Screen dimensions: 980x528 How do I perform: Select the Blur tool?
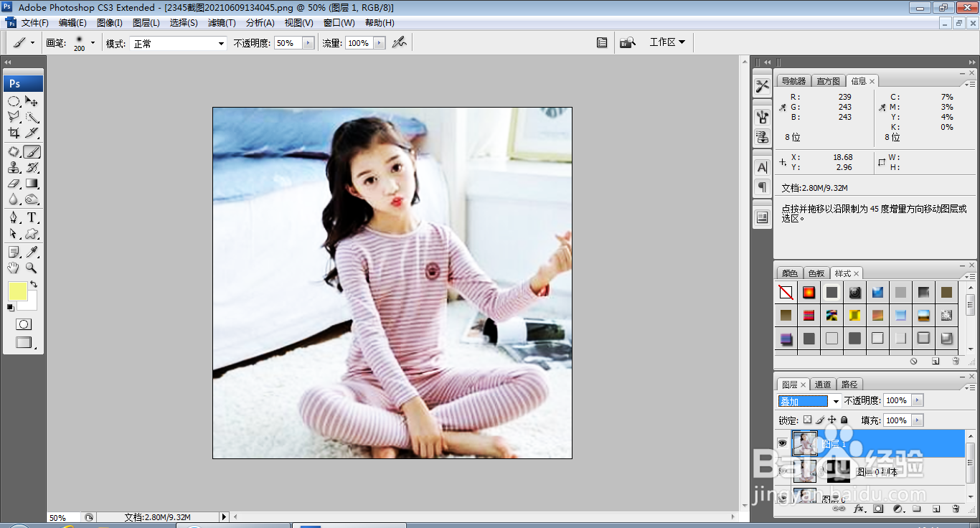tap(14, 199)
